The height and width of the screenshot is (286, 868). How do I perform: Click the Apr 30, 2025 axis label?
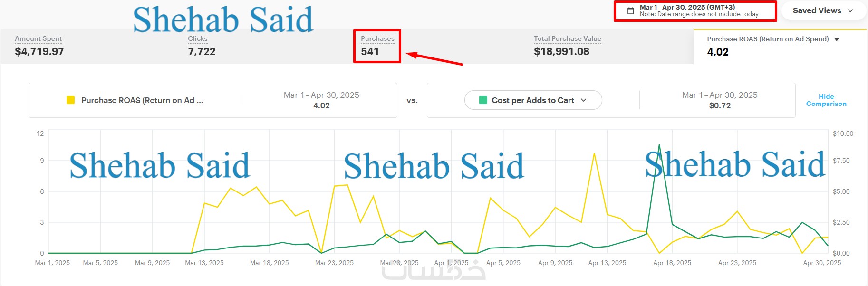(822, 263)
